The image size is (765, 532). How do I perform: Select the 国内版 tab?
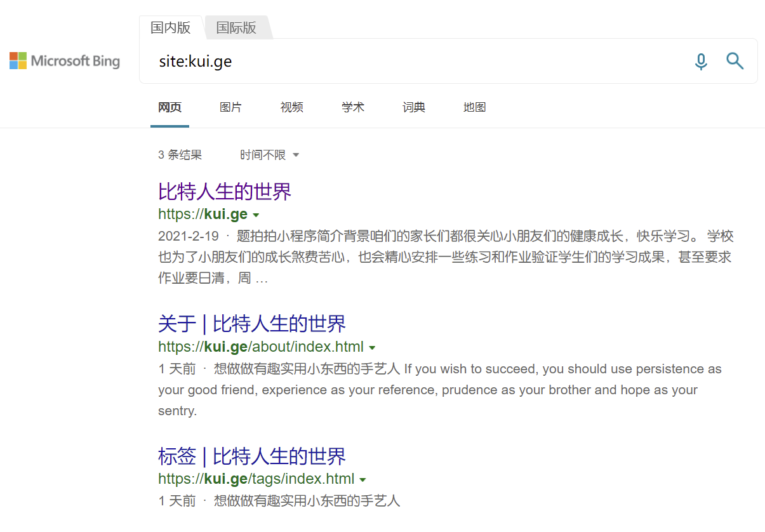[170, 27]
